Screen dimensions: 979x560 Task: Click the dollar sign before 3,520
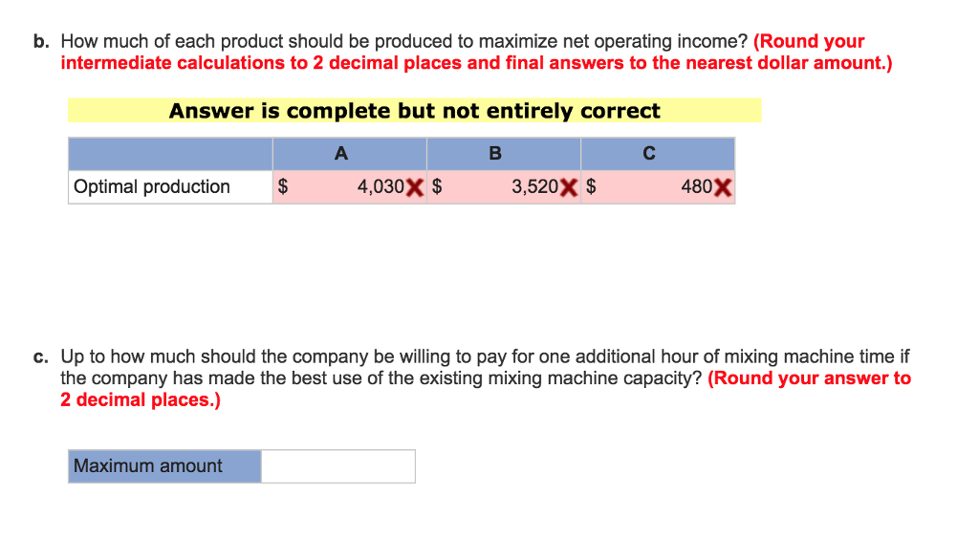pyautogui.click(x=438, y=187)
